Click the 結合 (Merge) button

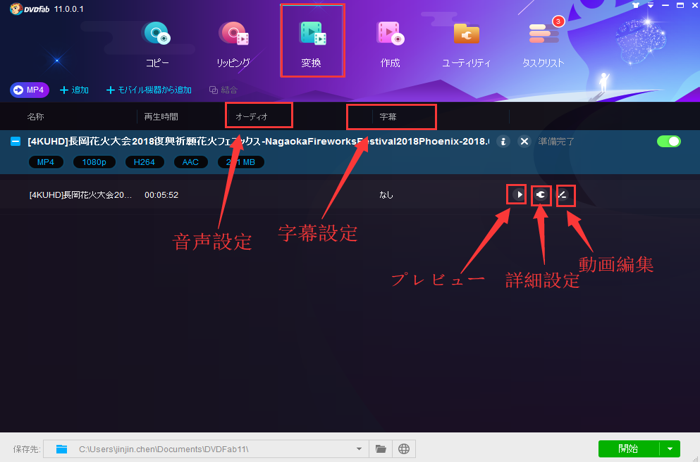click(223, 90)
